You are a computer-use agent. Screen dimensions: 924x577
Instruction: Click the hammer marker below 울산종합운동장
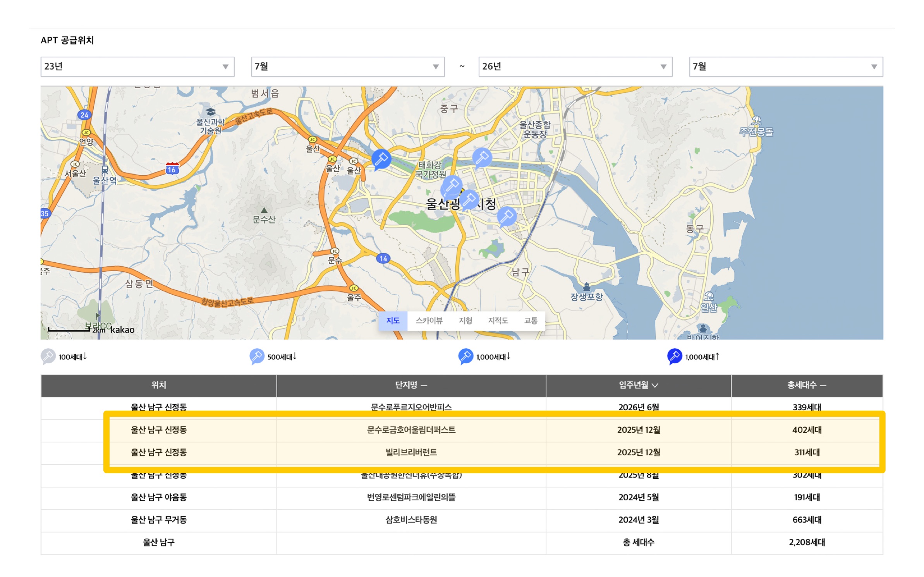(482, 157)
